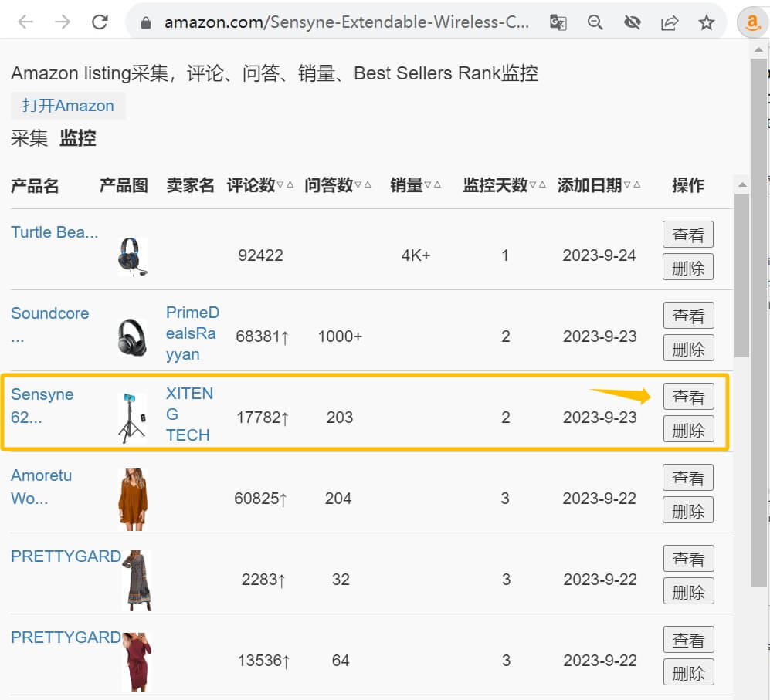Select the sales value 4K+
The width and height of the screenshot is (770, 700).
[416, 255]
